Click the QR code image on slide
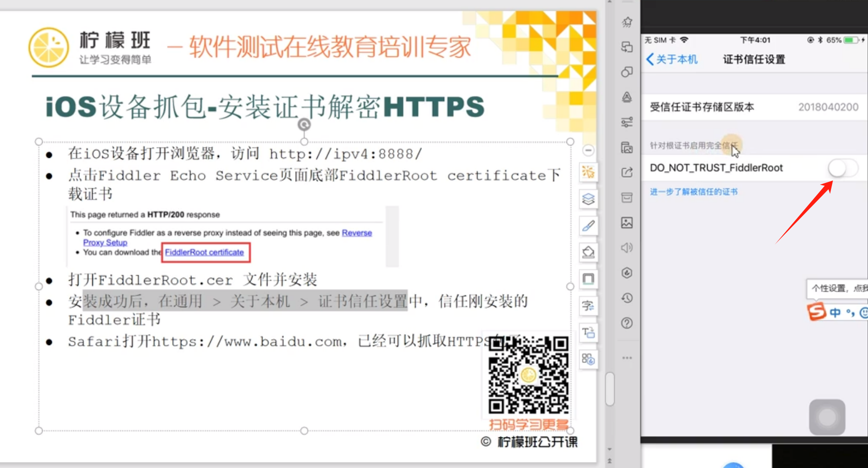Viewport: 868px width, 468px height. click(528, 375)
